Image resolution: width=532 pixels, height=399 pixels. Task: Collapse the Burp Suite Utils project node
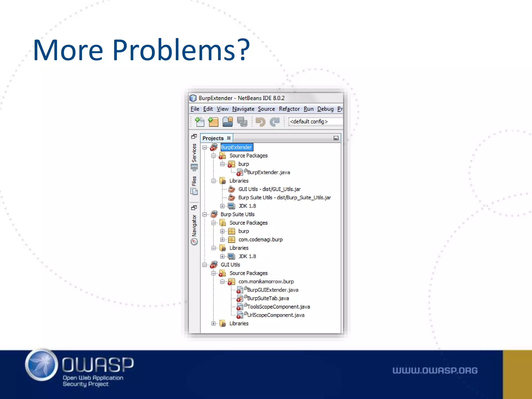click(205, 215)
